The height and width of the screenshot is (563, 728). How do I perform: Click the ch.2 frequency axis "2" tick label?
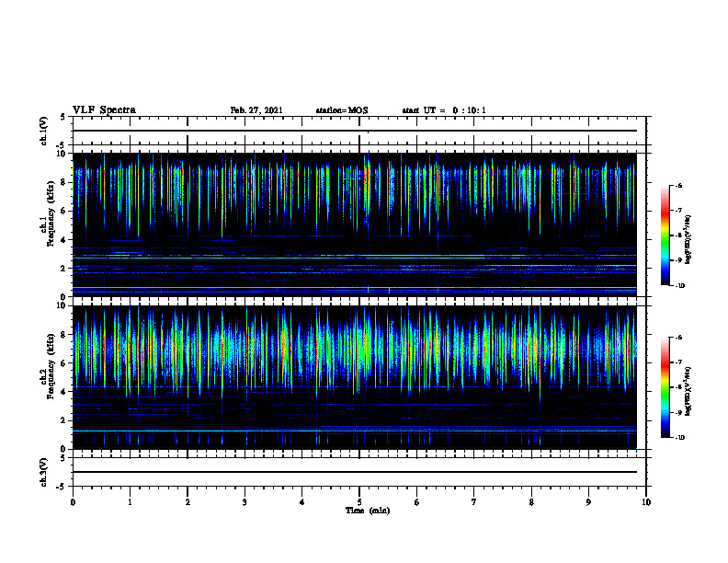click(x=64, y=420)
